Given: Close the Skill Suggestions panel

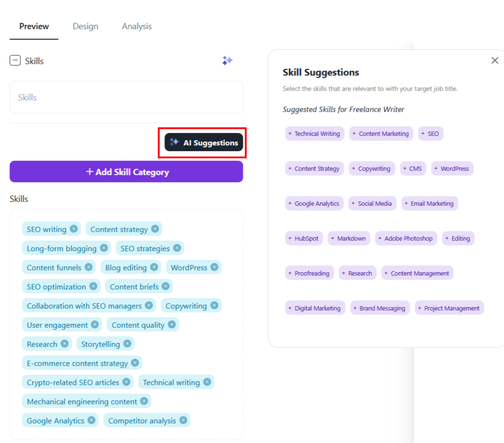Looking at the screenshot, I should [x=495, y=60].
